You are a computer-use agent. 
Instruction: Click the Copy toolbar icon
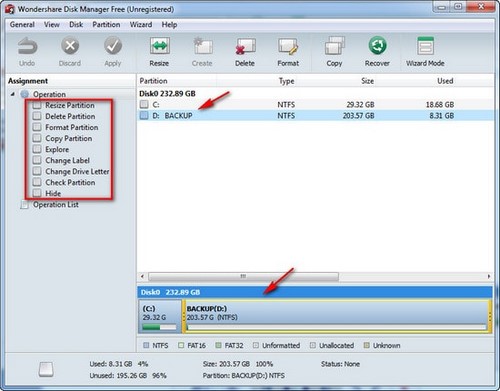335,46
